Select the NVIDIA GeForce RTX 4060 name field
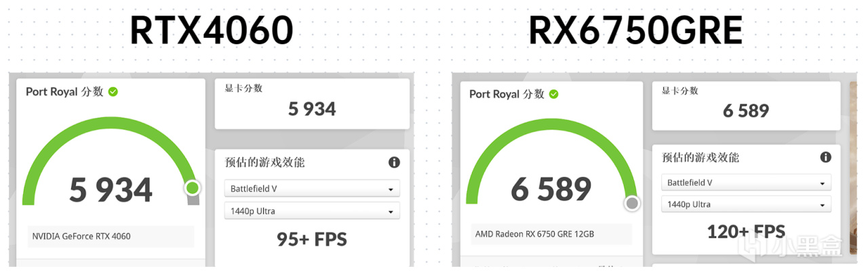 click(x=111, y=236)
